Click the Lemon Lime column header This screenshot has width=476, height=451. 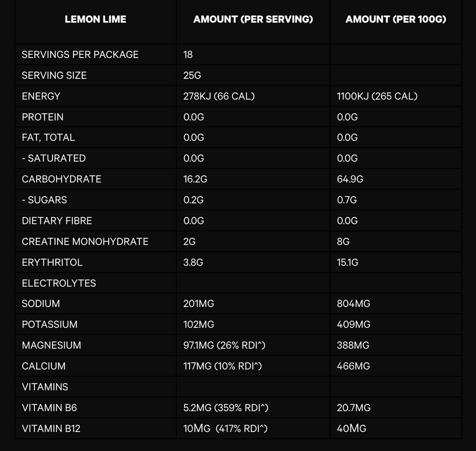95,20
